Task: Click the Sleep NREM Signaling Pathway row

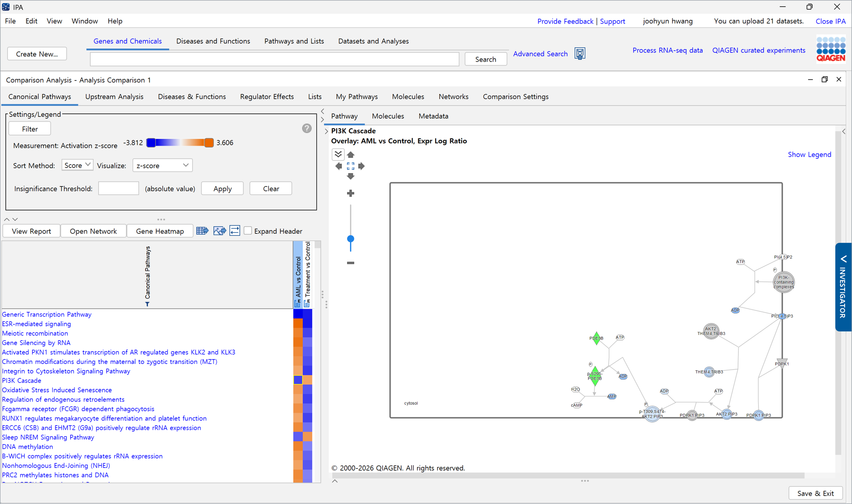Action: [x=48, y=437]
